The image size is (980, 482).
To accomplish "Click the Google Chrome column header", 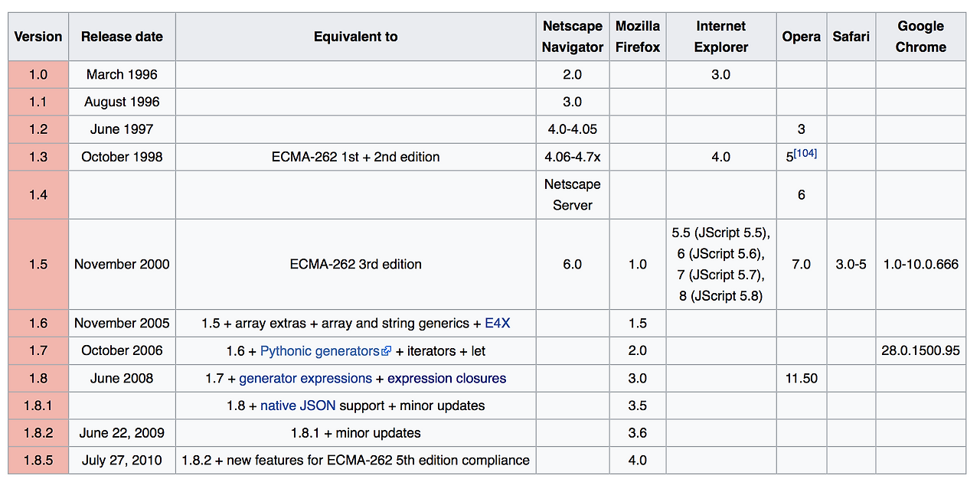I will click(x=920, y=37).
